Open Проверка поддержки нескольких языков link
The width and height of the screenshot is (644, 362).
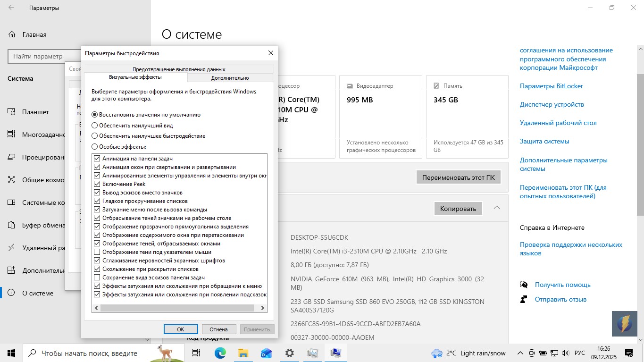tap(571, 249)
